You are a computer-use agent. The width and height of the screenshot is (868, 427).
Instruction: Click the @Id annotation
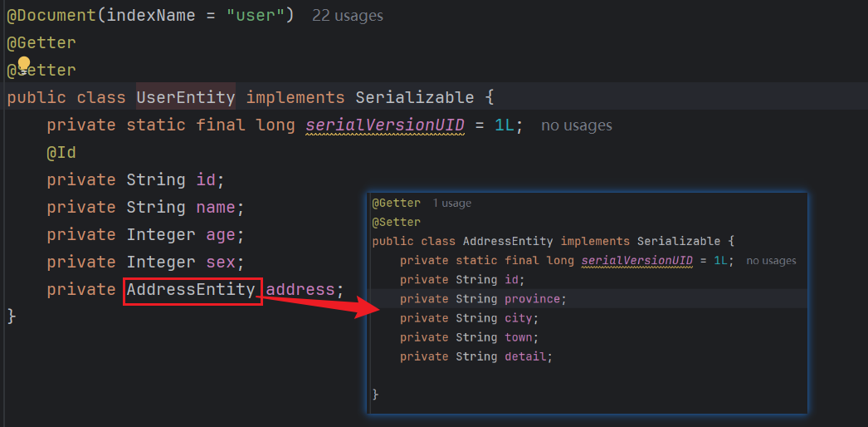pos(61,153)
